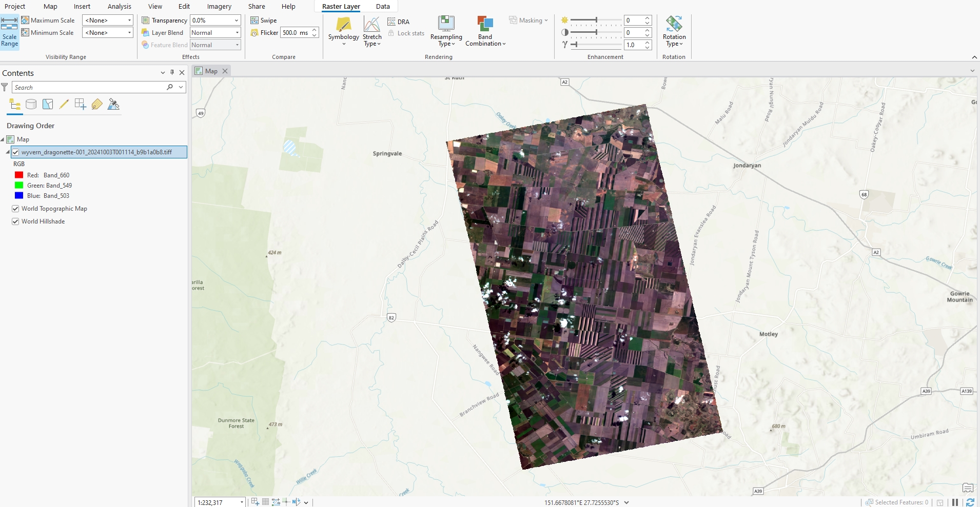The width and height of the screenshot is (980, 507).
Task: Activate the Swipe compare tool
Action: pyautogui.click(x=264, y=21)
